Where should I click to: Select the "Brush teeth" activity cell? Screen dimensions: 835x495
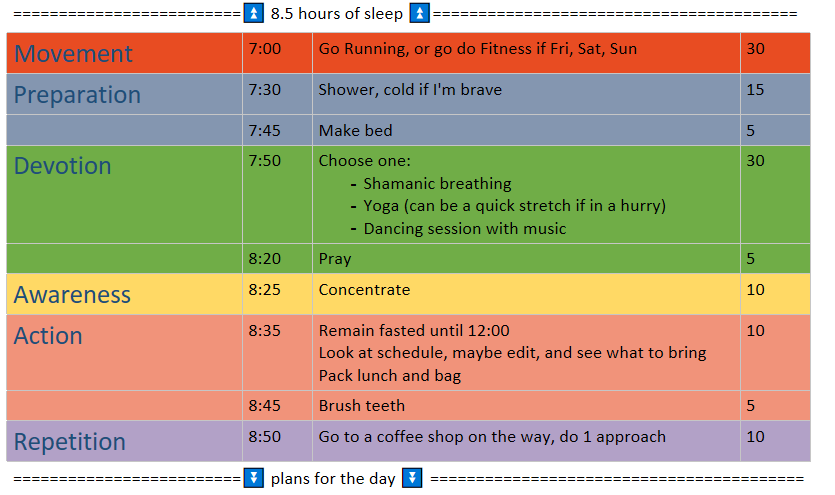coord(362,406)
